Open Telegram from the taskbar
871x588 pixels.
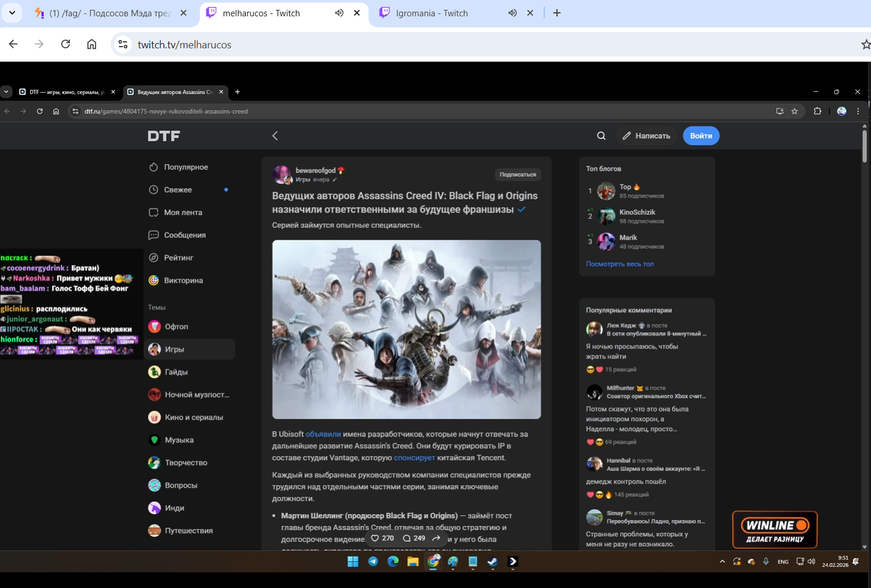373,562
